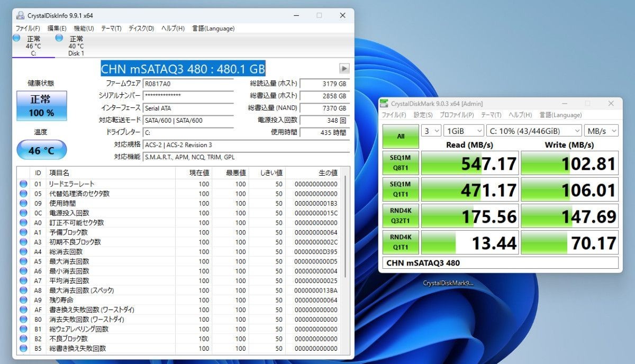
Task: Click status orb for row B1 総ウェアレベリング回数
Action: 23,329
